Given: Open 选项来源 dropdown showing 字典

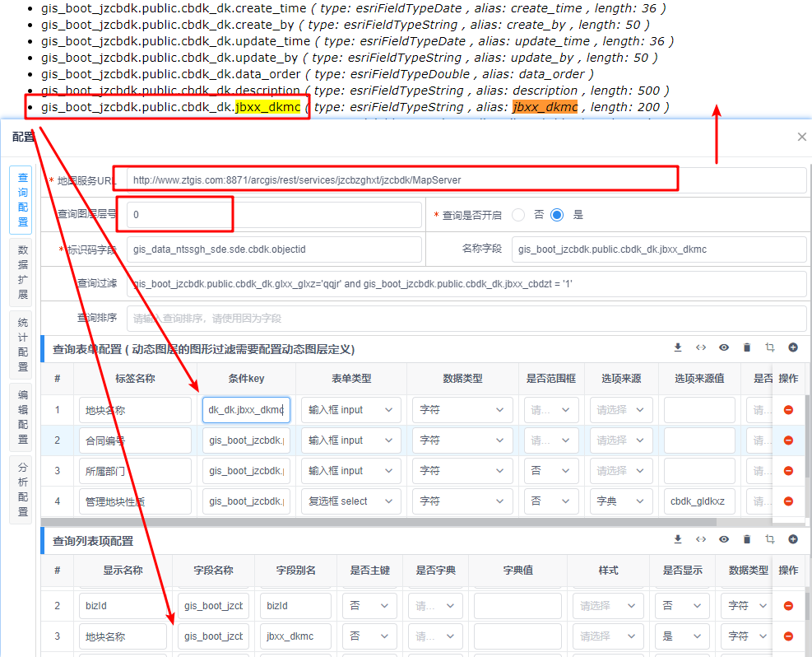Looking at the screenshot, I should point(621,501).
